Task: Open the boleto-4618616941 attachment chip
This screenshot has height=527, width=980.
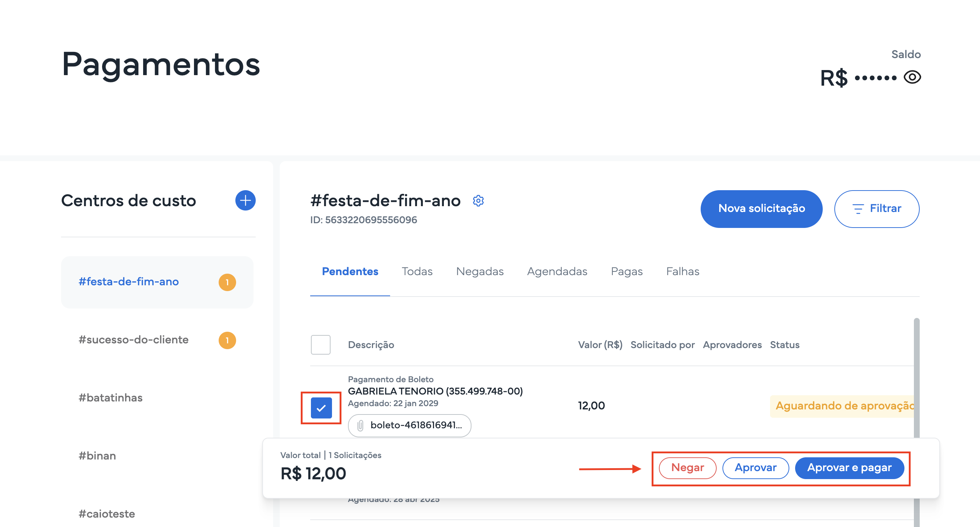Action: coord(409,425)
